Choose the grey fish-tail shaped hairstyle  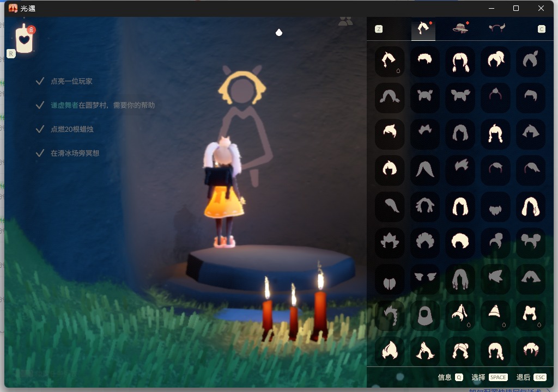(495, 279)
